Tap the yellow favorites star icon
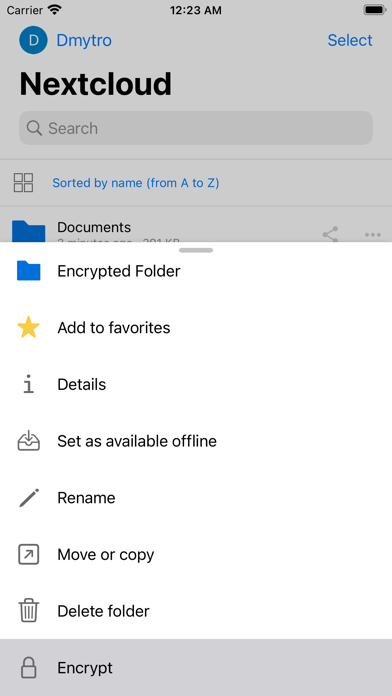This screenshot has height=696, width=392. 29,328
